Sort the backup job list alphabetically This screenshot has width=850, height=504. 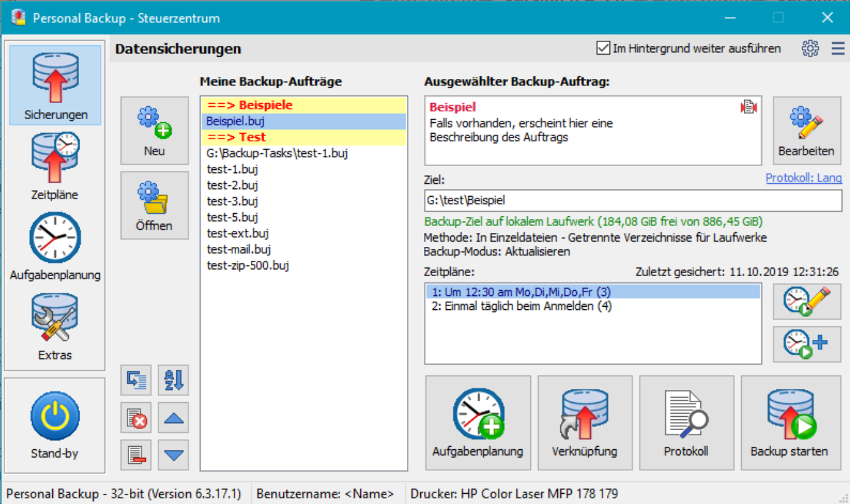pyautogui.click(x=173, y=381)
